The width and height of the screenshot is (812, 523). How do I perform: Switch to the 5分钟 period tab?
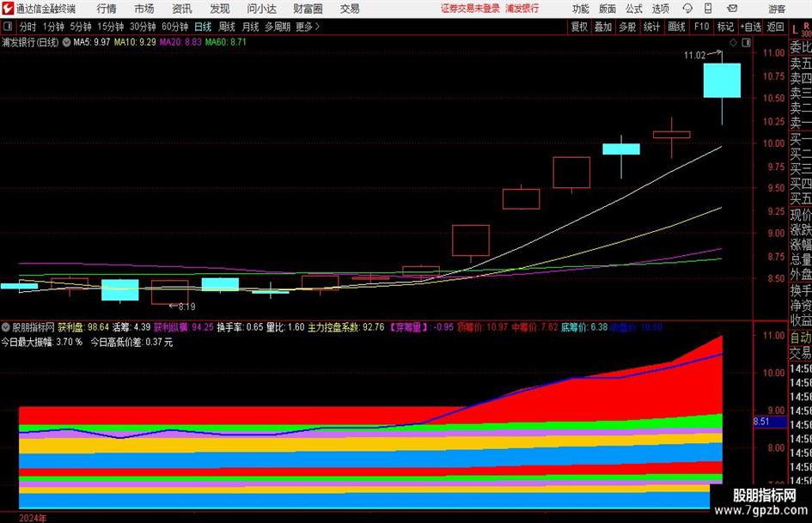pos(81,27)
